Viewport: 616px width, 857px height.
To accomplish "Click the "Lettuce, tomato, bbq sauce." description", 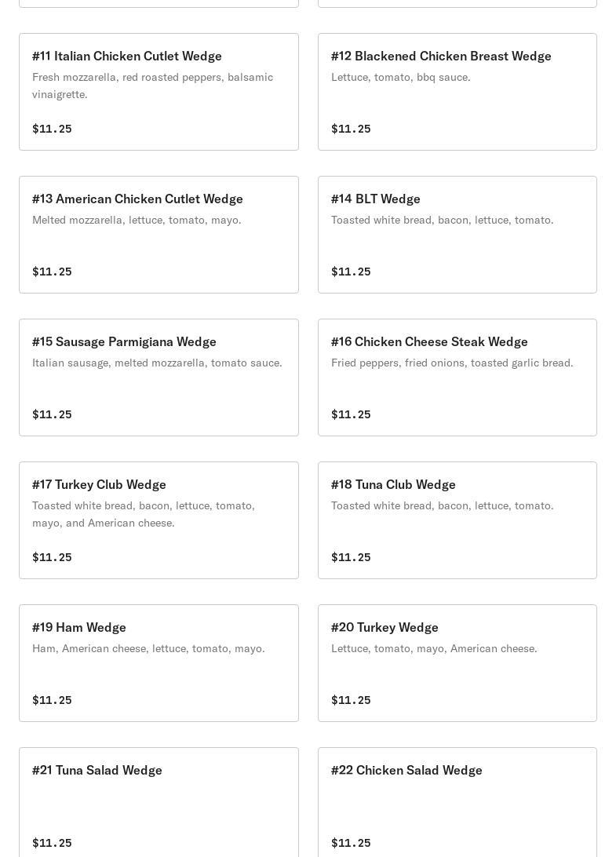I will pos(400,77).
